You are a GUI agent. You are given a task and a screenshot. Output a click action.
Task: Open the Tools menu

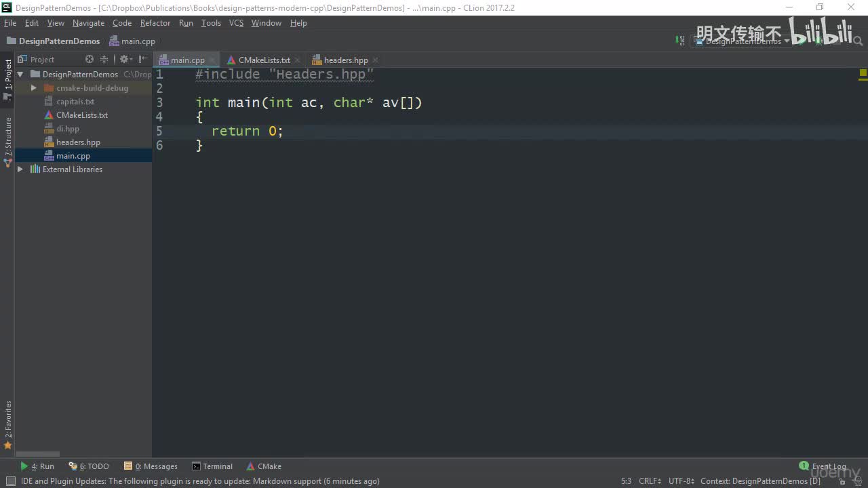[211, 23]
